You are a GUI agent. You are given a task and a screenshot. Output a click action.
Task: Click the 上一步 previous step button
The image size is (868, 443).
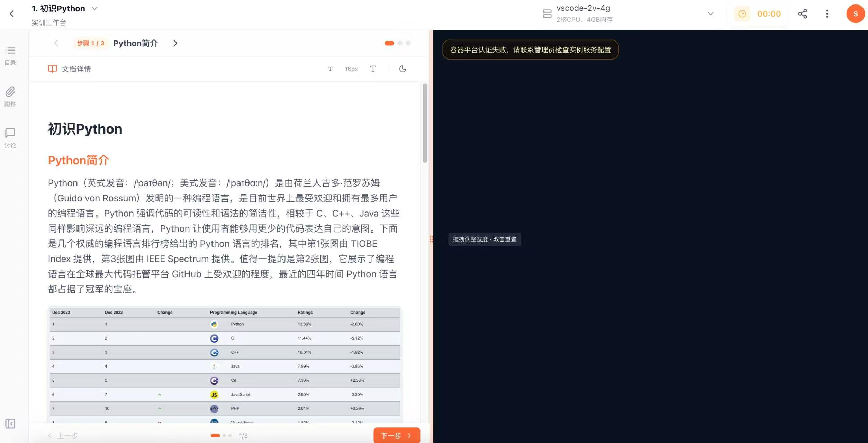[x=67, y=435]
